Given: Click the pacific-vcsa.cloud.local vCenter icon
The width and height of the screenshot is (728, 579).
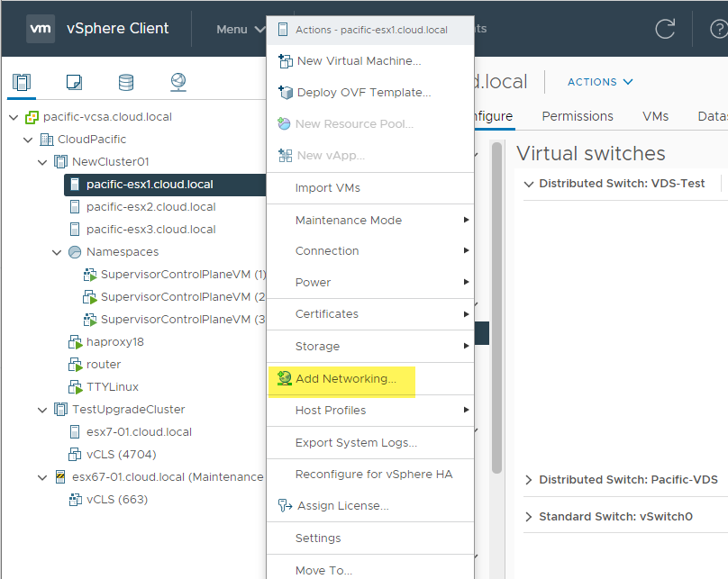Looking at the screenshot, I should [x=32, y=117].
